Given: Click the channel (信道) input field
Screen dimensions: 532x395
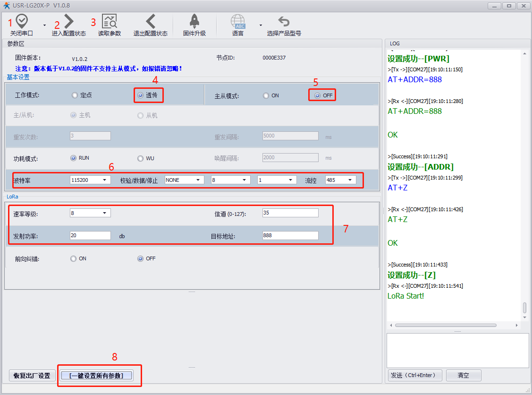Looking at the screenshot, I should point(290,213).
